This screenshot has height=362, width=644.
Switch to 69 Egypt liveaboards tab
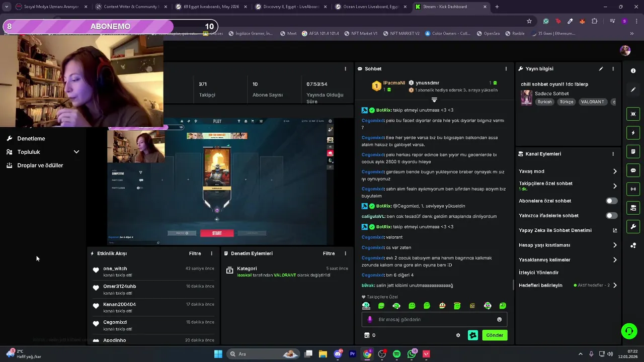210,7
